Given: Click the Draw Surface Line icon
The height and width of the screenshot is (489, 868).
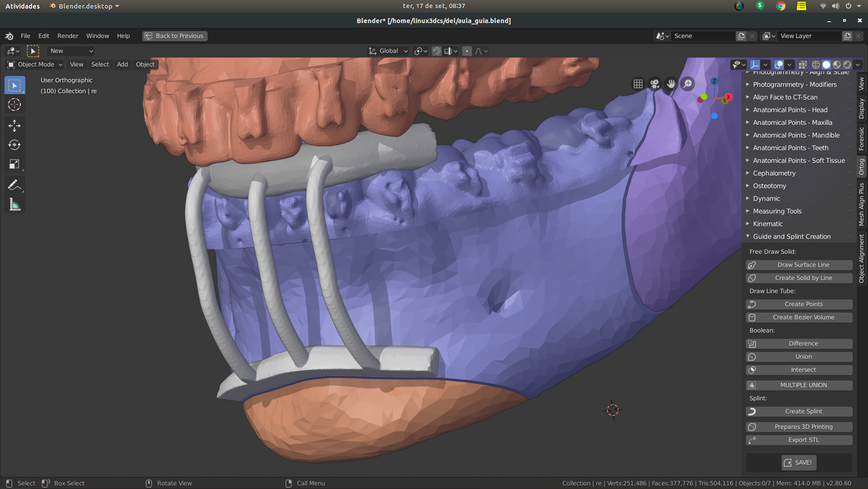Looking at the screenshot, I should (752, 265).
